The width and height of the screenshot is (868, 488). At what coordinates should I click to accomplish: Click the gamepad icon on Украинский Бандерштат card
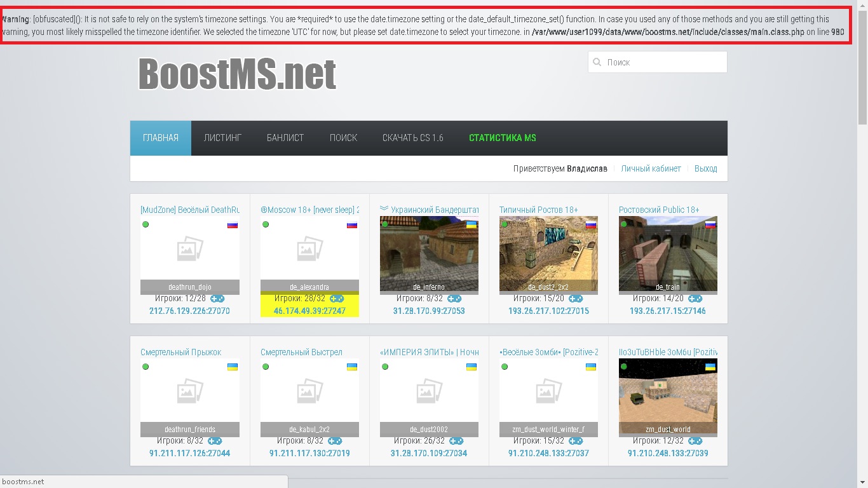454,299
